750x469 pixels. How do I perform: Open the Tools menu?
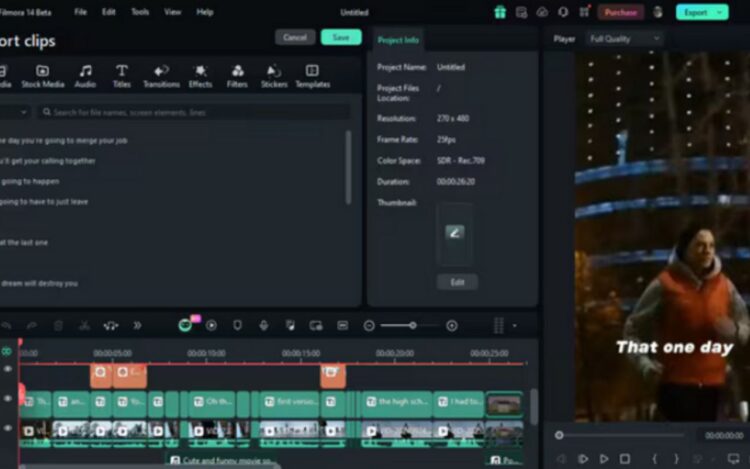coord(140,12)
